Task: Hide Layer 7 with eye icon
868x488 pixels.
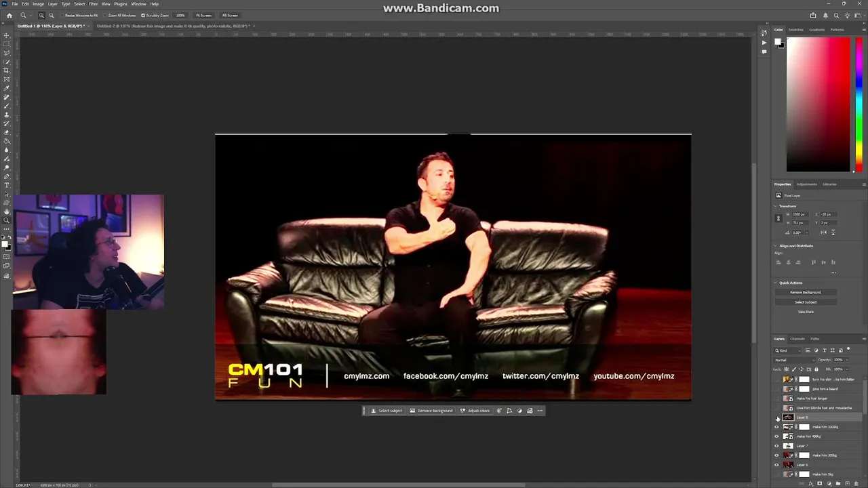Action: pyautogui.click(x=777, y=446)
